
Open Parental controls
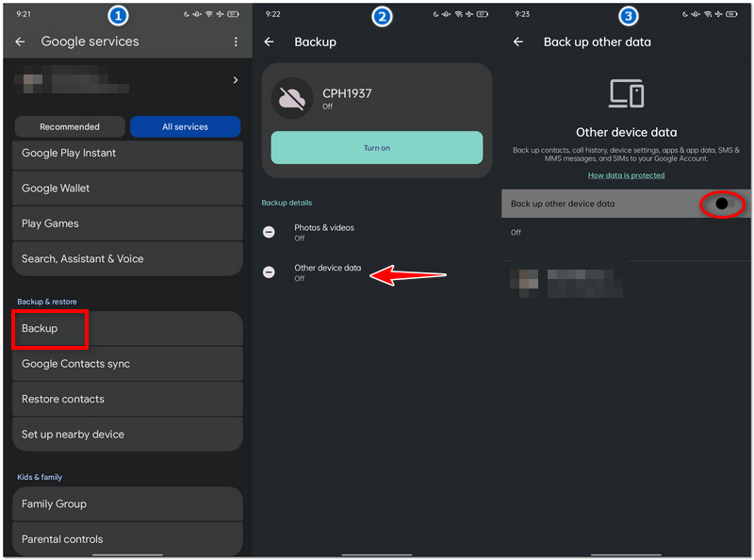pos(127,538)
